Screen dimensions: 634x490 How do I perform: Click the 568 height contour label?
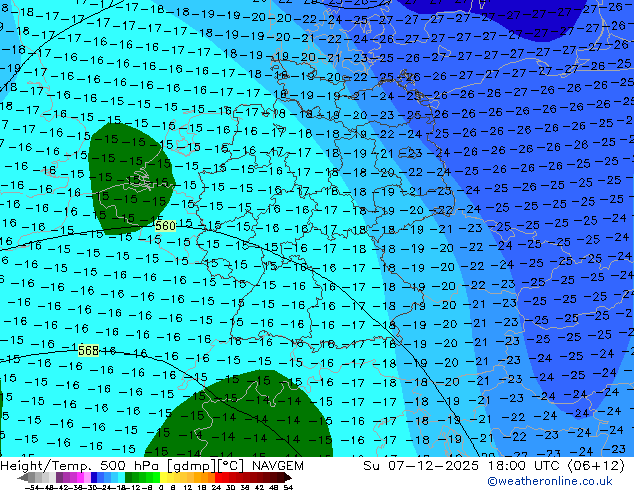tap(88, 351)
